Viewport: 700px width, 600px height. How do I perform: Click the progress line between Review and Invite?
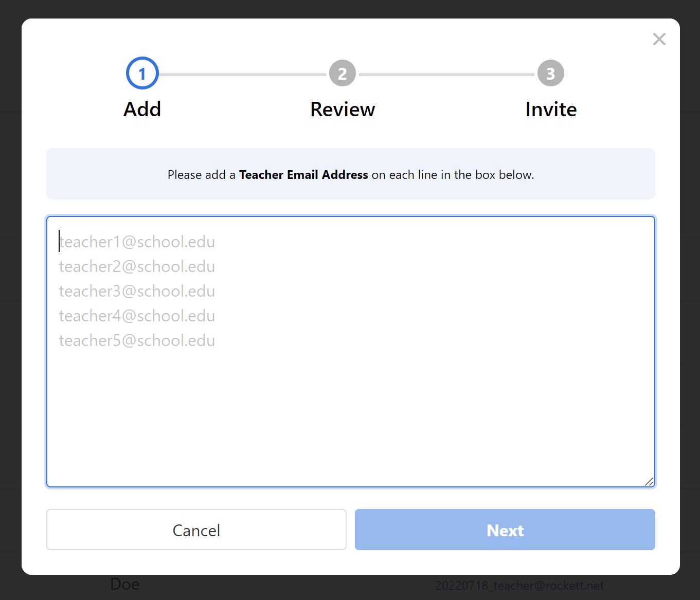(446, 75)
